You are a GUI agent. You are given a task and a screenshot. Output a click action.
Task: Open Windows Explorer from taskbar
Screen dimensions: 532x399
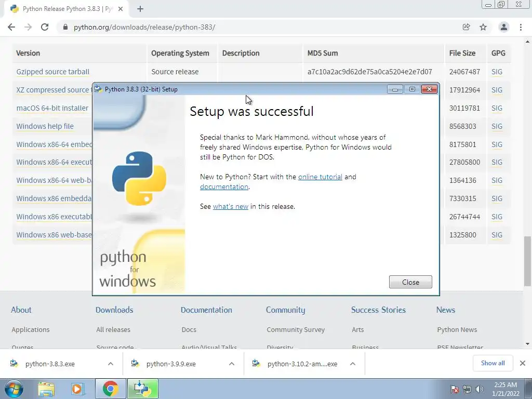(x=46, y=389)
